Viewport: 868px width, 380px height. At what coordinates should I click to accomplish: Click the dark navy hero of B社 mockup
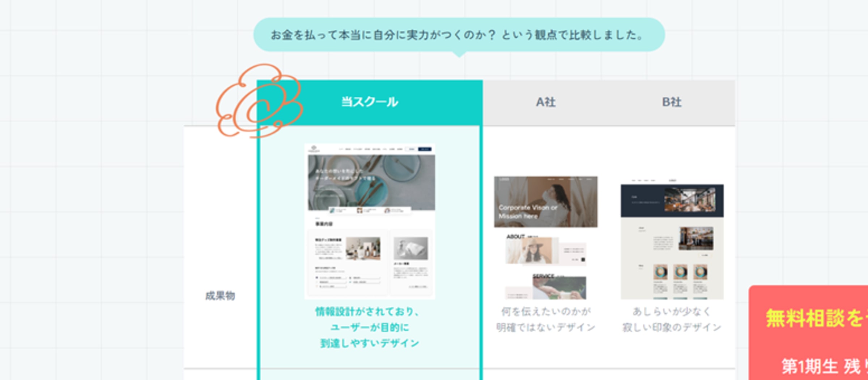tap(672, 200)
